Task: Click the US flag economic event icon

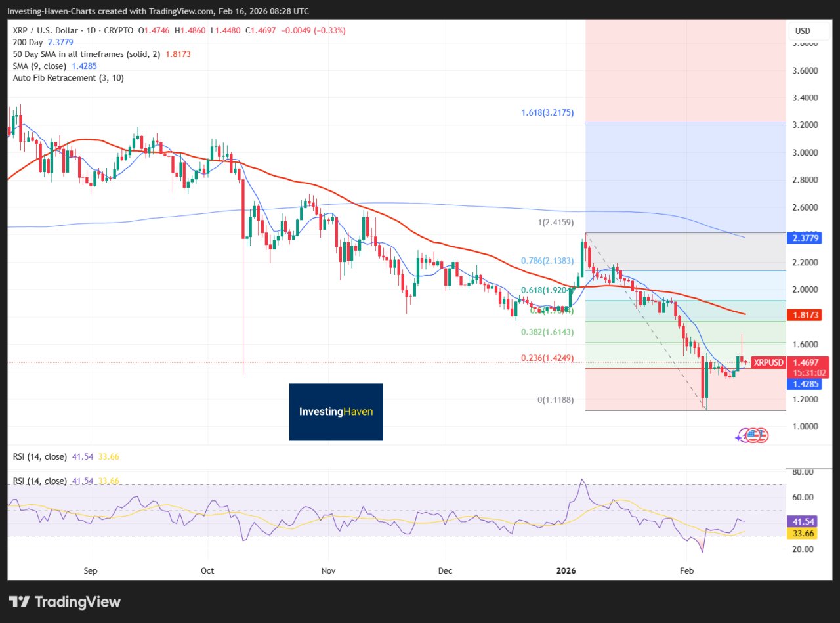Action: (759, 435)
